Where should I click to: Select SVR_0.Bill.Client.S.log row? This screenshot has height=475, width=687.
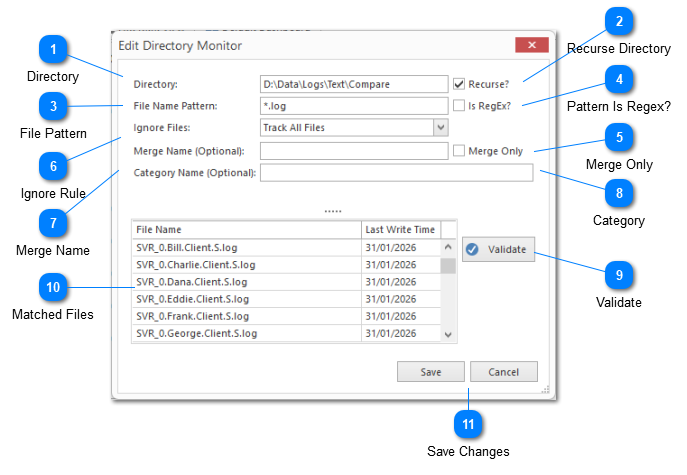coord(287,248)
